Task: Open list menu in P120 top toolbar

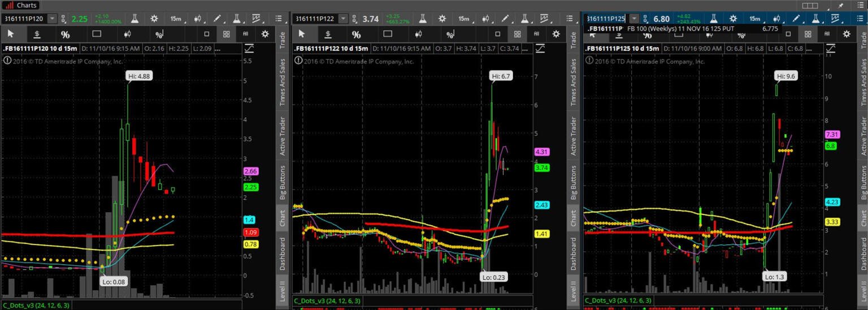Action: 279,19
